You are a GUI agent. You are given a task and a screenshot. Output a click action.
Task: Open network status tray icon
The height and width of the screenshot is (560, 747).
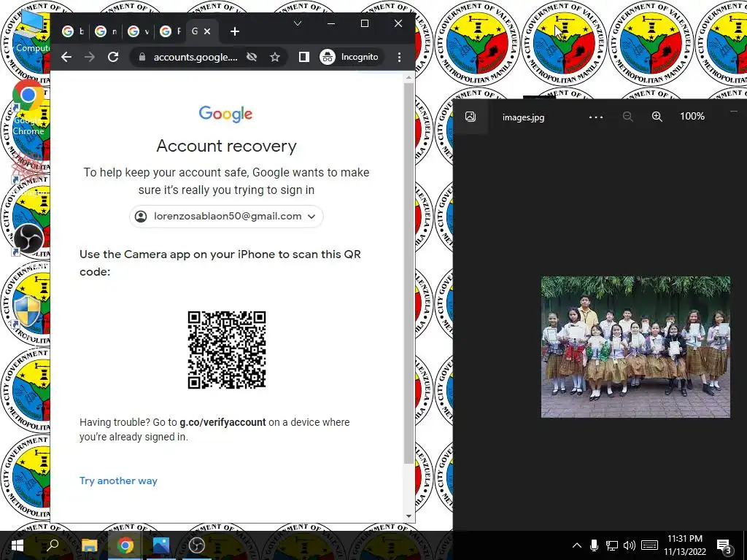point(612,545)
